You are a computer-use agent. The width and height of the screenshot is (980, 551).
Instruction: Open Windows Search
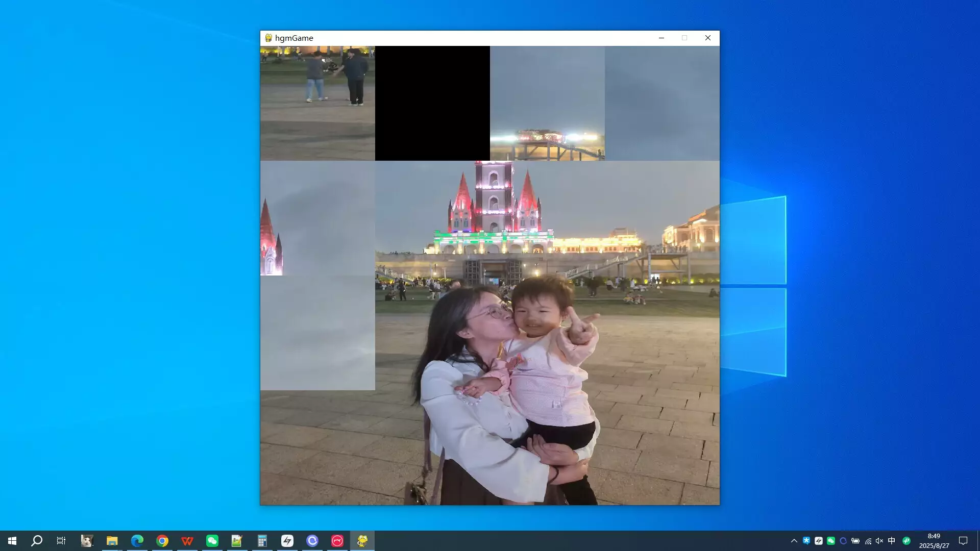click(x=36, y=540)
